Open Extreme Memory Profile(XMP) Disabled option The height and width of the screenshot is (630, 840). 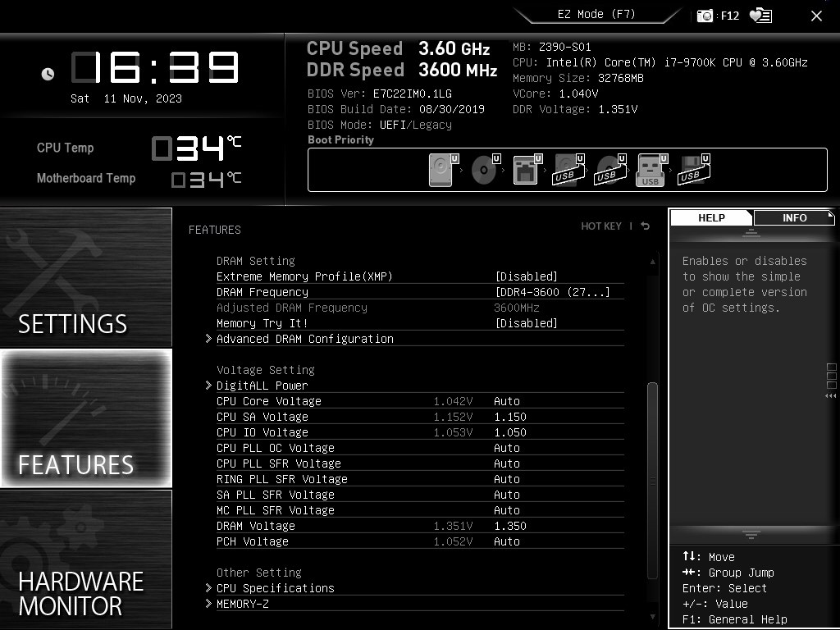tap(526, 276)
